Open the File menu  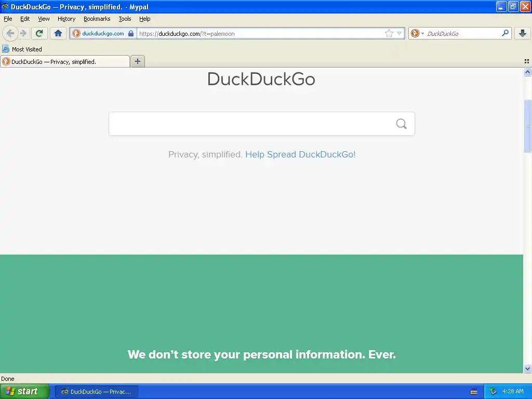click(x=8, y=19)
